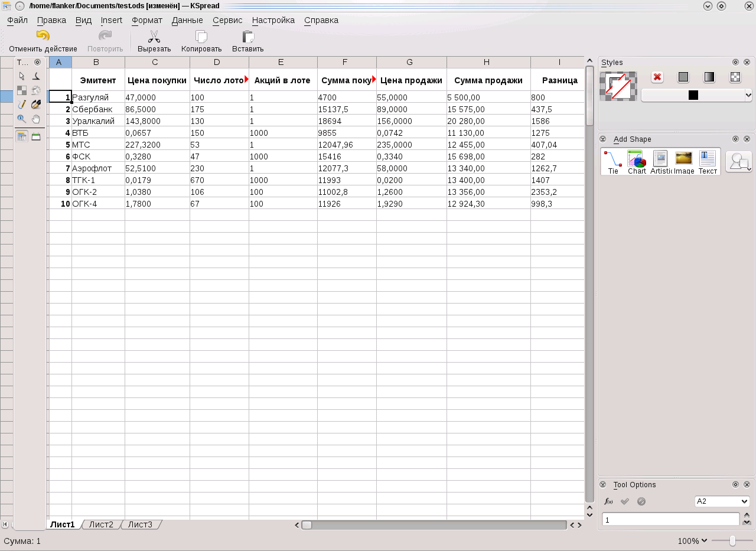Select column header C
The height and width of the screenshot is (551, 756).
[157, 62]
